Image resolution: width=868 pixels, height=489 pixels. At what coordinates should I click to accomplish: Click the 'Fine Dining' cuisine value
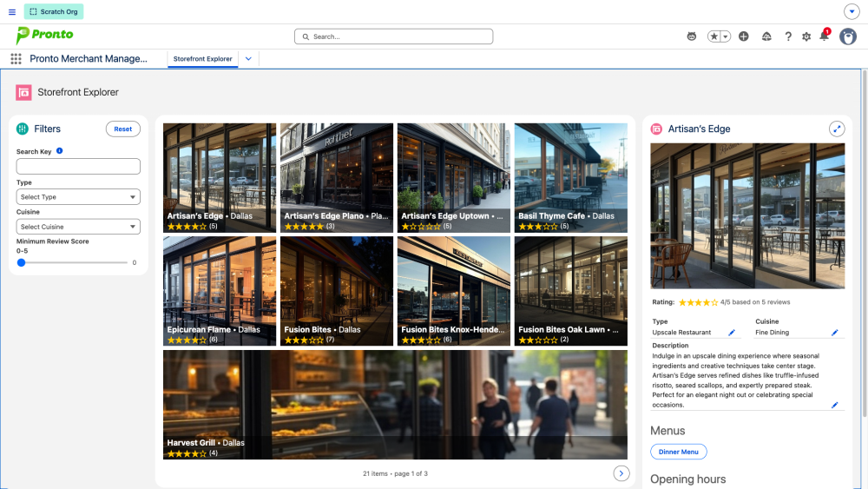point(773,333)
